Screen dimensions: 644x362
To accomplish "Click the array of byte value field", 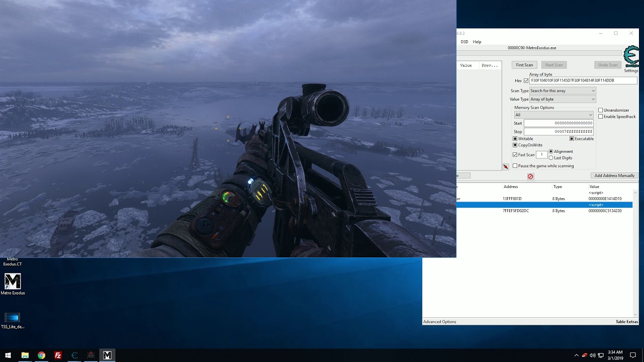I will point(583,80).
